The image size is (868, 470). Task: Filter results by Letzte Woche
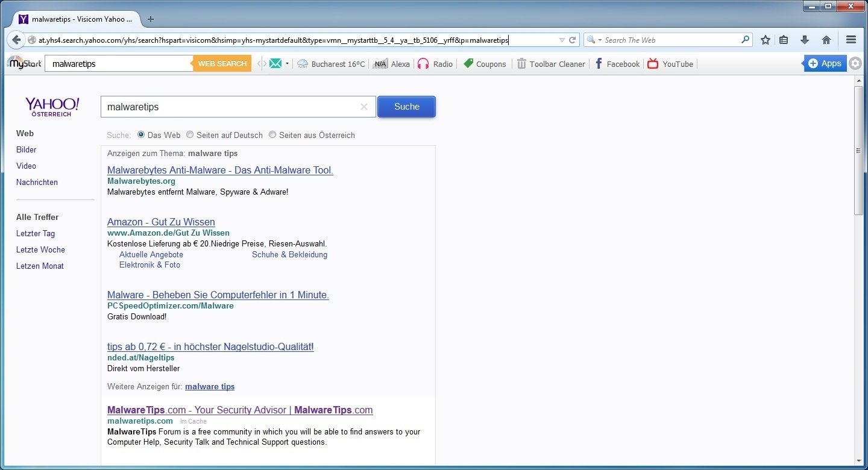40,249
